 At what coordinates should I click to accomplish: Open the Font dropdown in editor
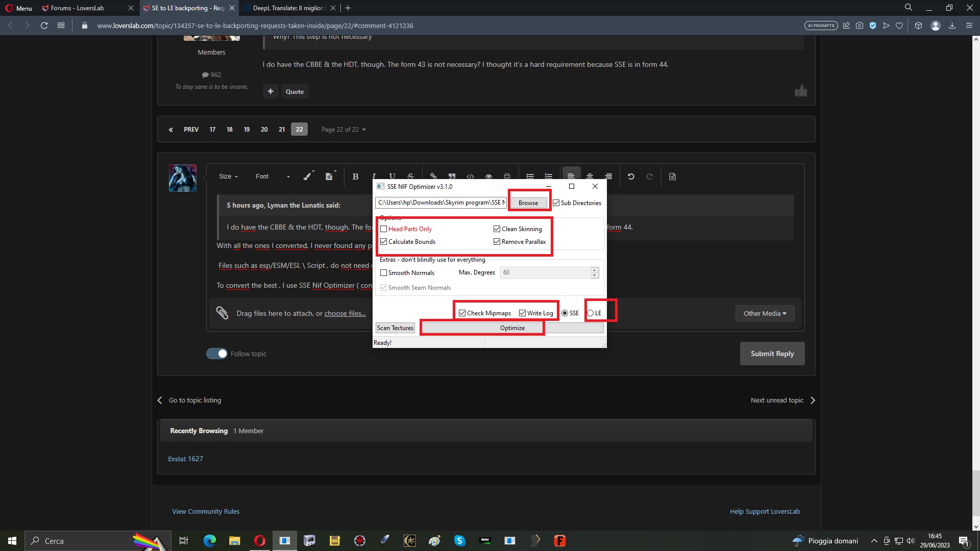(273, 177)
